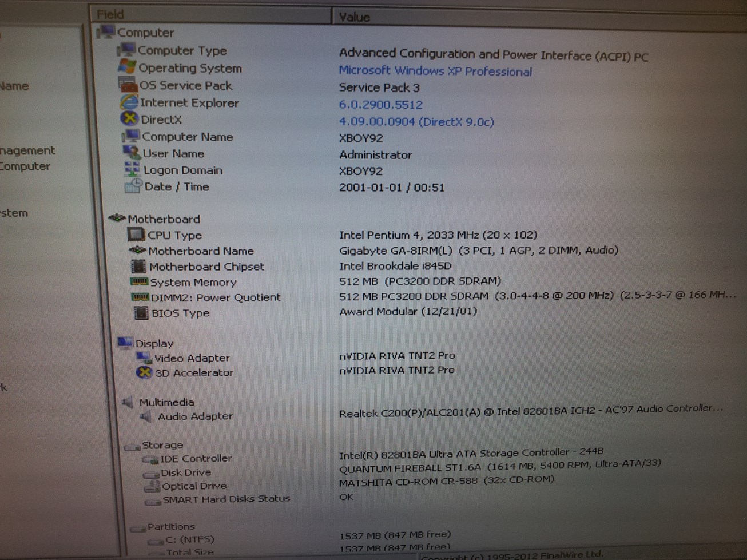Click the Date / Time clock icon
Screen dimensions: 747x560
click(x=133, y=185)
